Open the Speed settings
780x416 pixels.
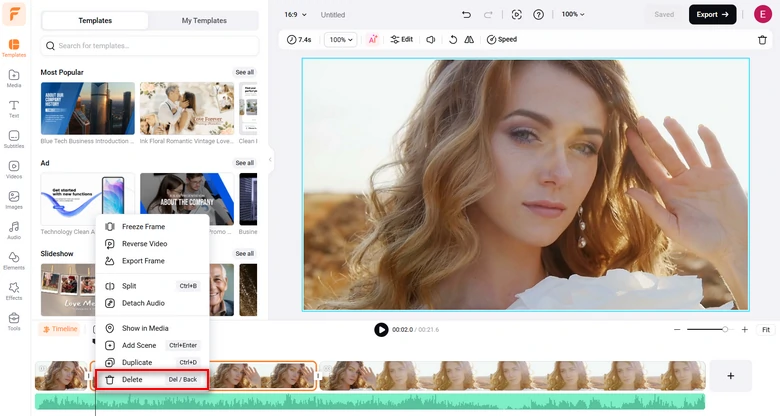[501, 39]
